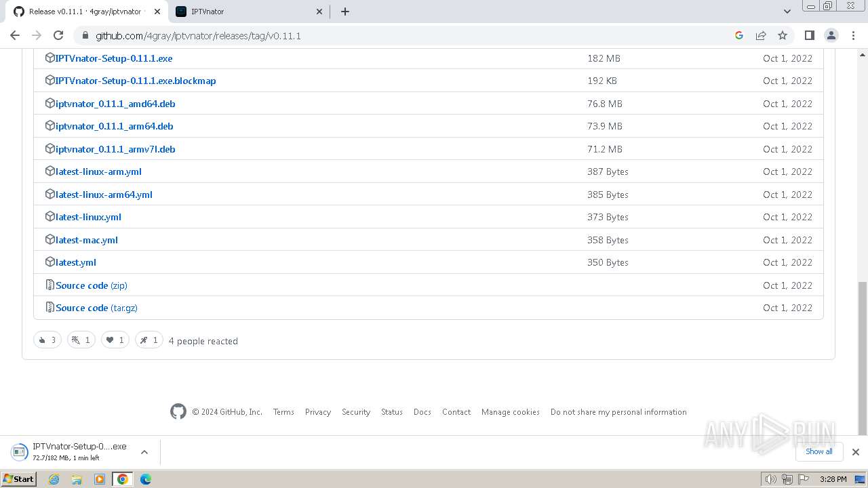Open the Status footer link
The image size is (868, 488).
tap(392, 412)
